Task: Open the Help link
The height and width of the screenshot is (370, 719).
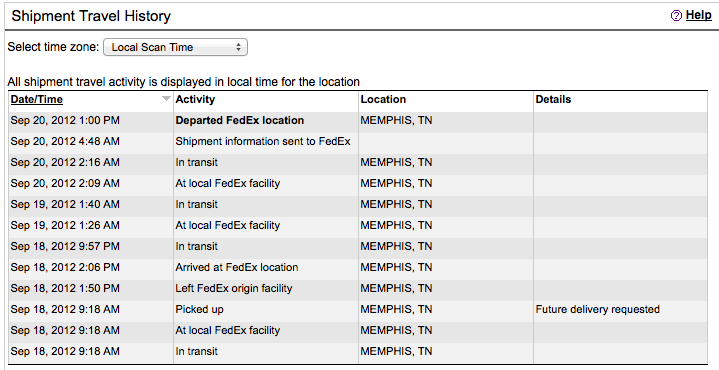Action: pos(698,15)
